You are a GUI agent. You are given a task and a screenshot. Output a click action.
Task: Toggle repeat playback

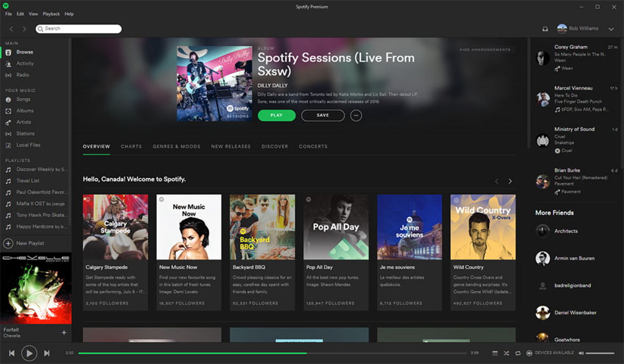[x=518, y=353]
